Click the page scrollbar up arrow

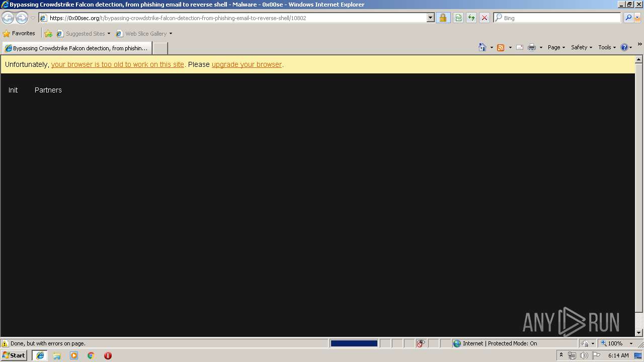(x=639, y=59)
